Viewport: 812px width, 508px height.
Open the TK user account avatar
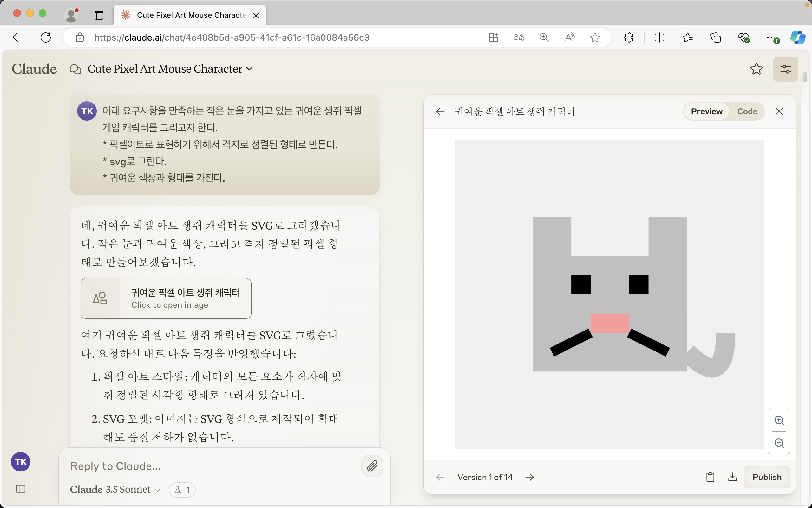(21, 462)
